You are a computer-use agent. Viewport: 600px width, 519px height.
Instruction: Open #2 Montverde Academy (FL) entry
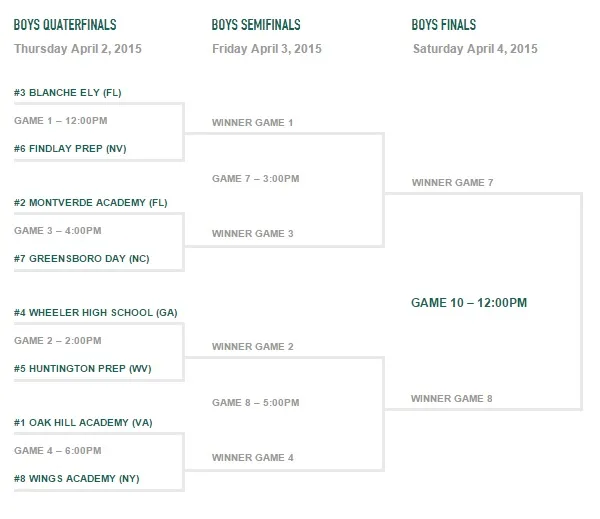pyautogui.click(x=91, y=202)
